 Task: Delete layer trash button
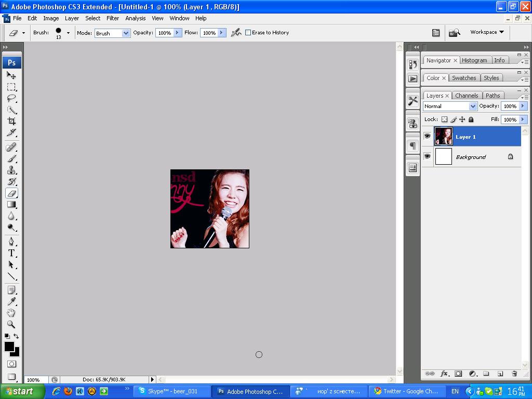[x=514, y=374]
